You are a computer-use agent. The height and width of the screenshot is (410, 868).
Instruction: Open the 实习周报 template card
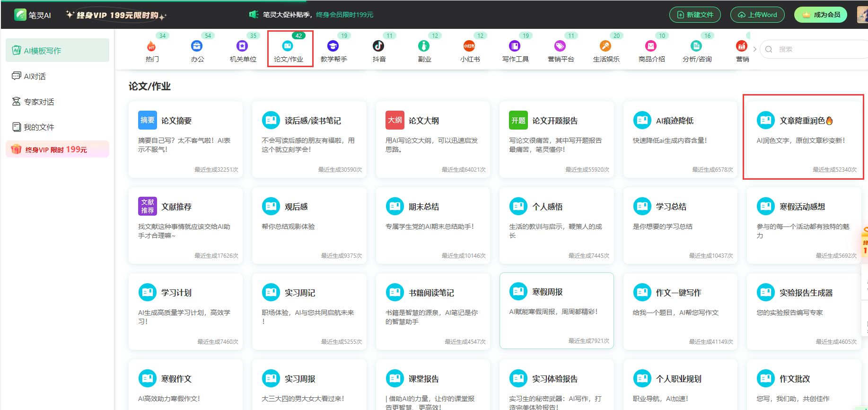point(309,384)
